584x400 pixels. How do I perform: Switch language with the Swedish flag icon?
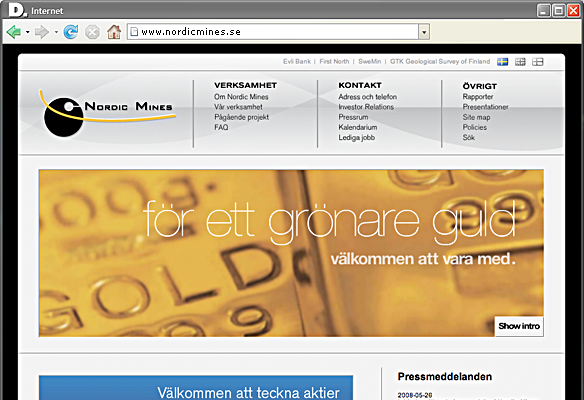point(502,62)
